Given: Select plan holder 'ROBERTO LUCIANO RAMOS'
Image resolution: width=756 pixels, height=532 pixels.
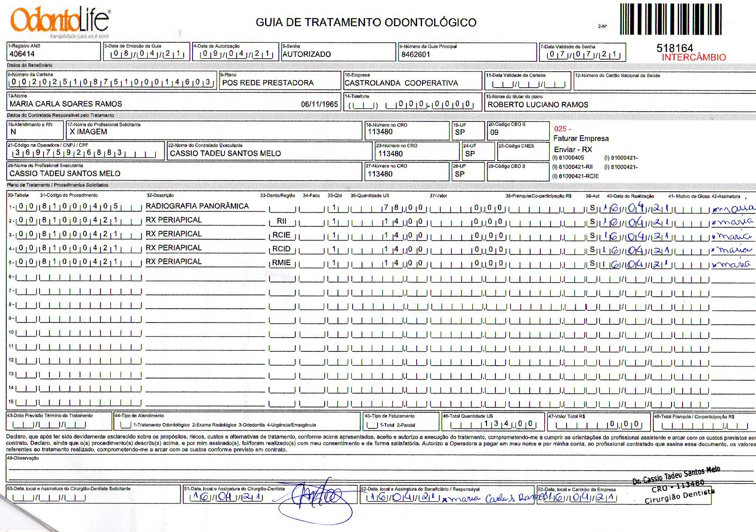Looking at the screenshot, I should click(x=538, y=105).
